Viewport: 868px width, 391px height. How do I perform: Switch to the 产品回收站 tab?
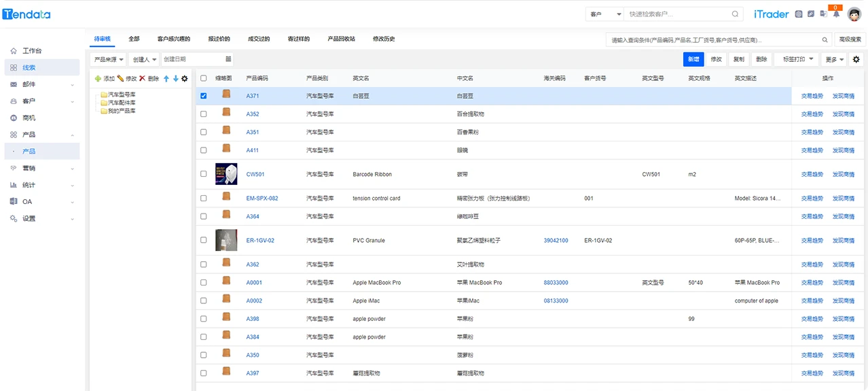tap(342, 39)
